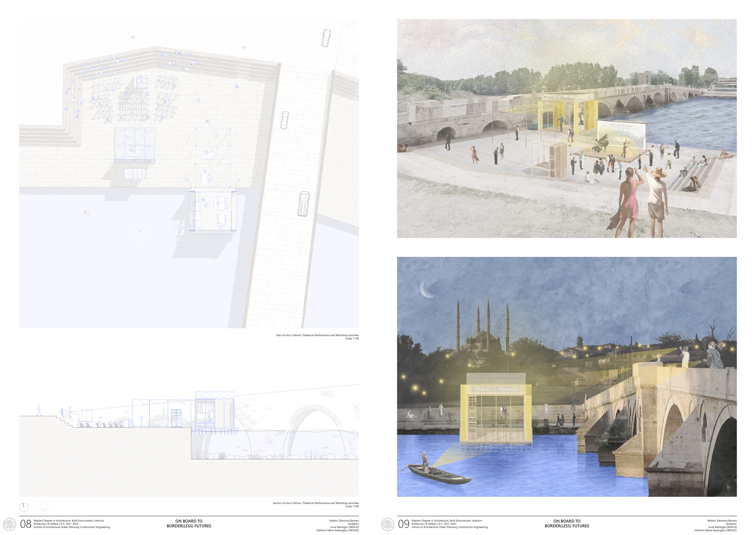This screenshot has width=756, height=535.
Task: Click the site key map diagram
Action: (43, 506)
